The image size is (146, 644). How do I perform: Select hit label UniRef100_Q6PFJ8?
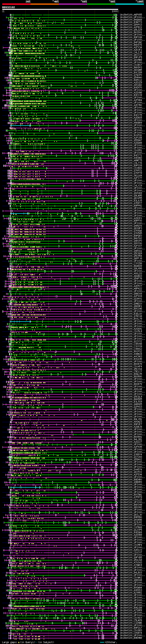coord(131,258)
